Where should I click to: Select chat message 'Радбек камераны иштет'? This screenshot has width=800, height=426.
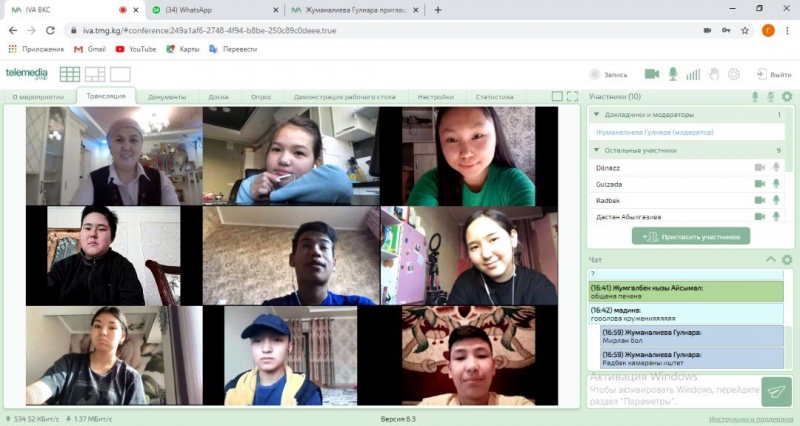coord(692,359)
